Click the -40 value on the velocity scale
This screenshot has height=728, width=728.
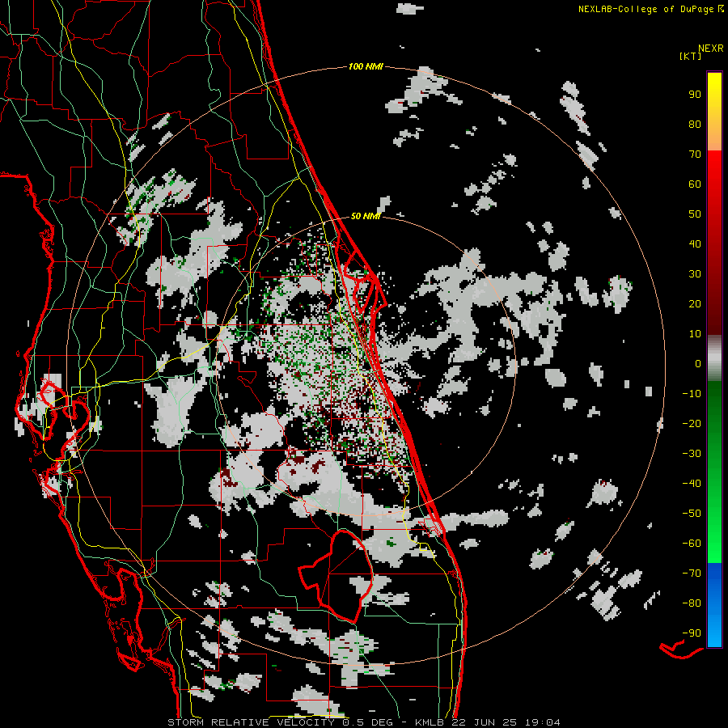pos(692,484)
